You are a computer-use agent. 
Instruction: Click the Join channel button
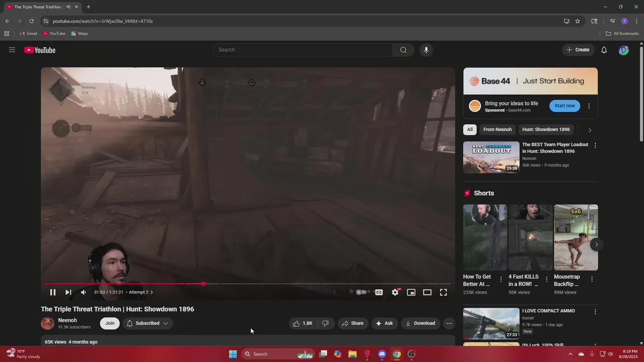110,323
